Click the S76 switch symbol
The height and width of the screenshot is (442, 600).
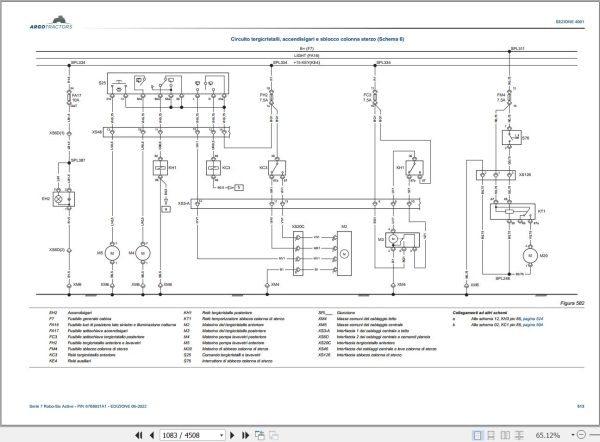tap(512, 137)
